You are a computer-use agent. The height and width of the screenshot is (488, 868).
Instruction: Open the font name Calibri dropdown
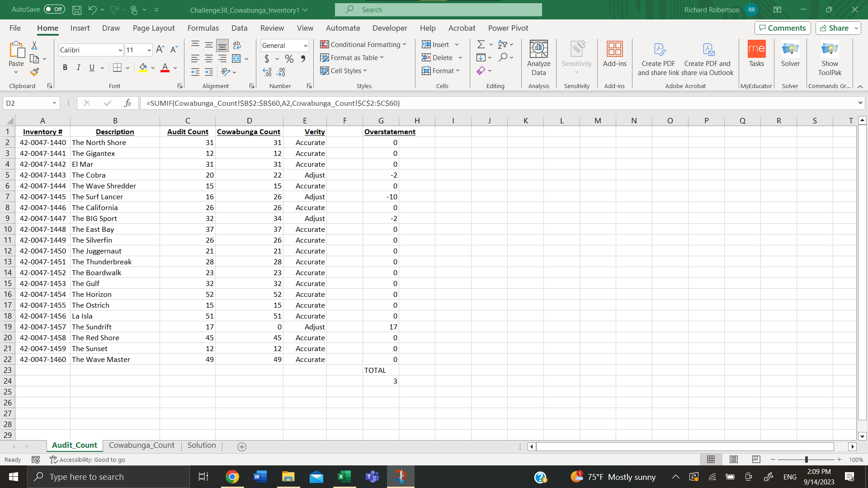coord(120,50)
